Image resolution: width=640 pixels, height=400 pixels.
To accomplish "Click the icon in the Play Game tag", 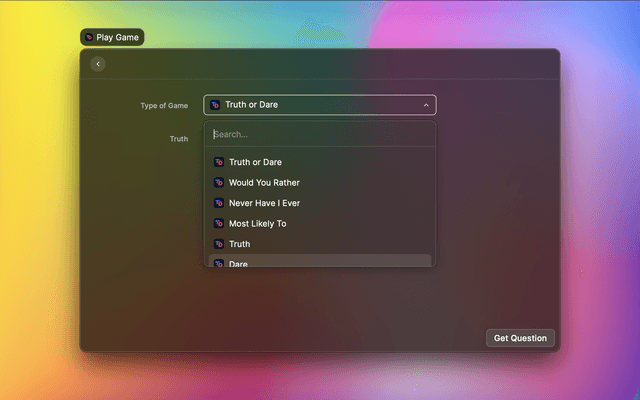I will 89,37.
